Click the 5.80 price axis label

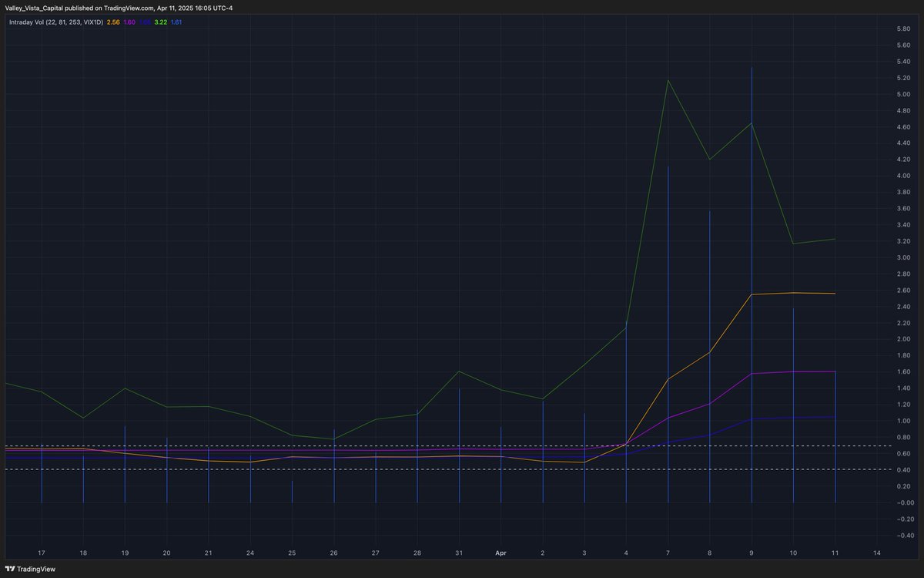(x=904, y=29)
